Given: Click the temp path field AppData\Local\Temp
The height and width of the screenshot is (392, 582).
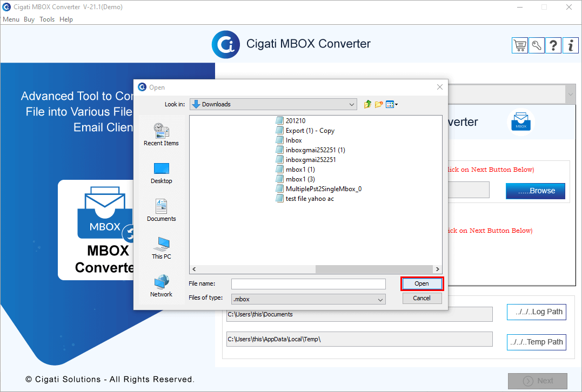Looking at the screenshot, I should click(x=359, y=339).
